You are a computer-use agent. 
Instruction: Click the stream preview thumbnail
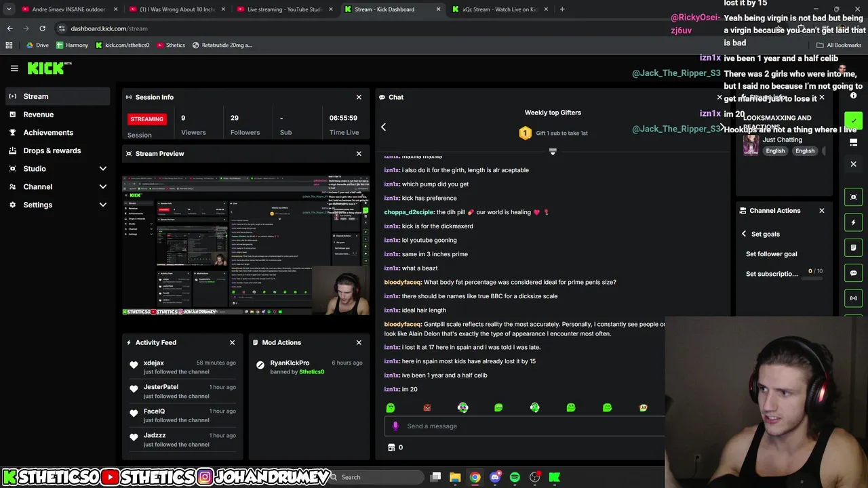click(245, 245)
